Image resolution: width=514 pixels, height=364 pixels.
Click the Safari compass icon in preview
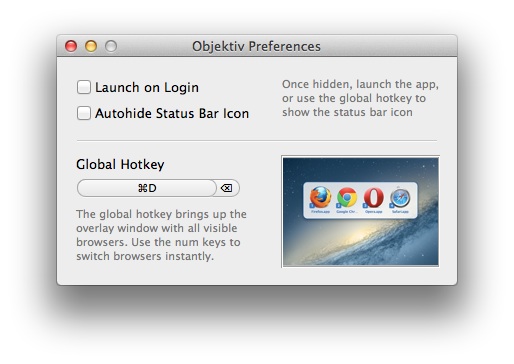(x=400, y=198)
